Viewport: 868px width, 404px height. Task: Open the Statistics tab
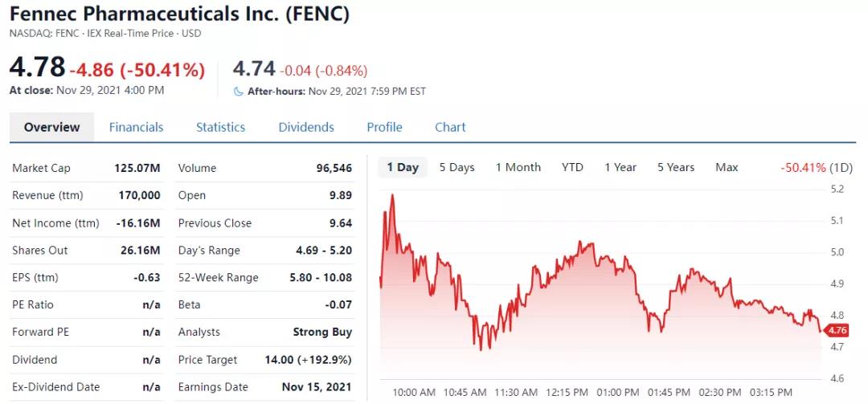pos(220,127)
